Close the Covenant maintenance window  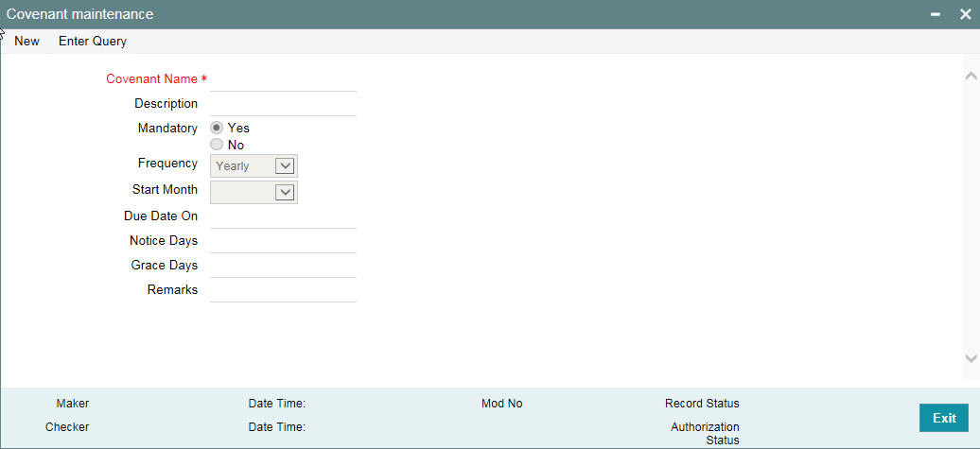[x=966, y=14]
